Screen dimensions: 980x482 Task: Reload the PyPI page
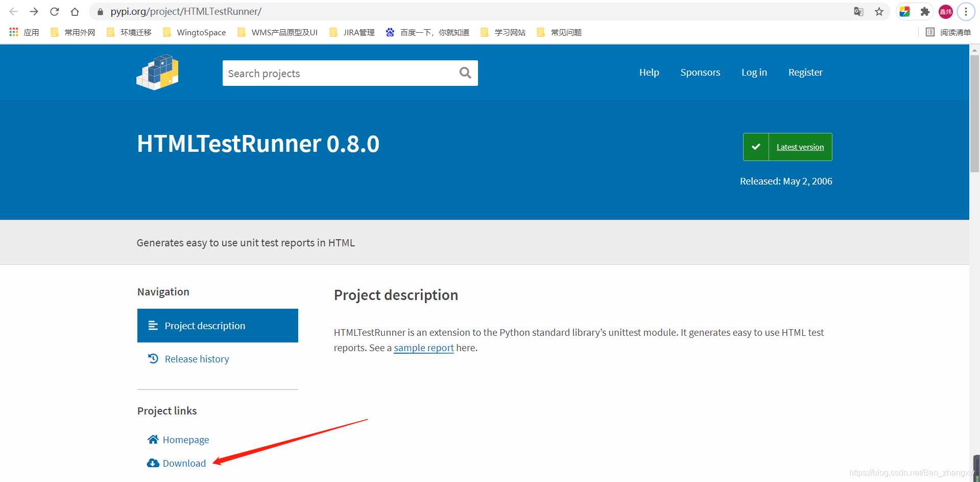point(55,11)
